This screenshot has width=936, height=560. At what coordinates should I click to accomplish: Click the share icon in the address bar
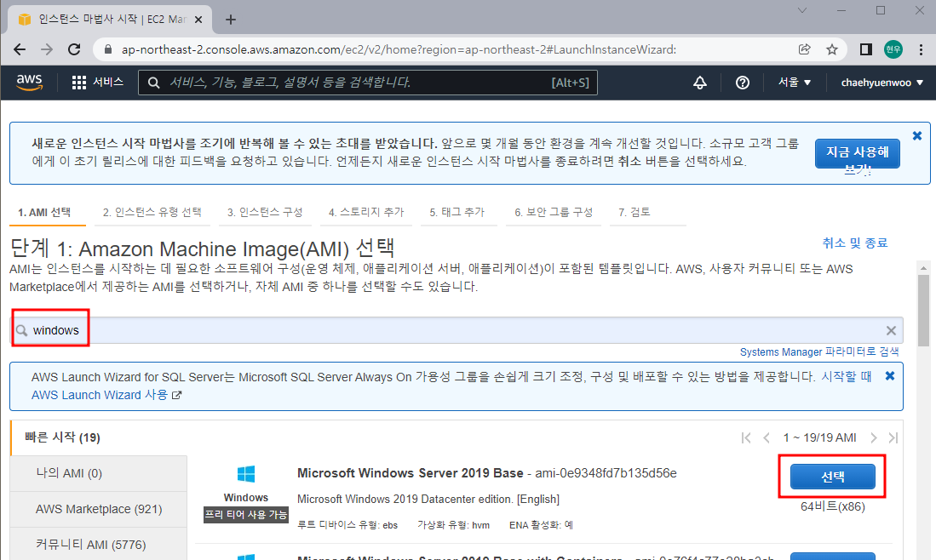804,50
